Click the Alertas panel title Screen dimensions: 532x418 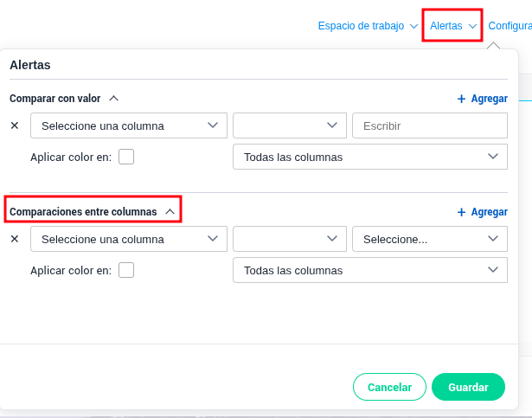[30, 65]
